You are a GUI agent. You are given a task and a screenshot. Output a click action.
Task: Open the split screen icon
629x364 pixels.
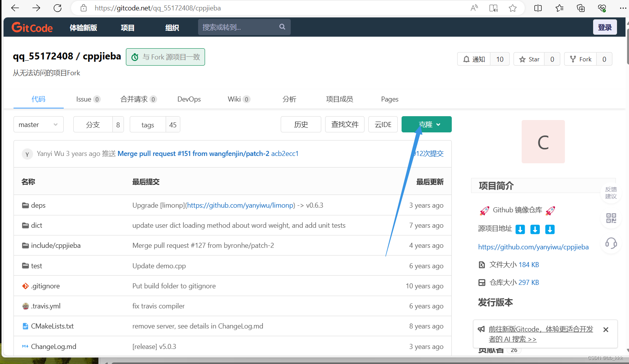(538, 8)
